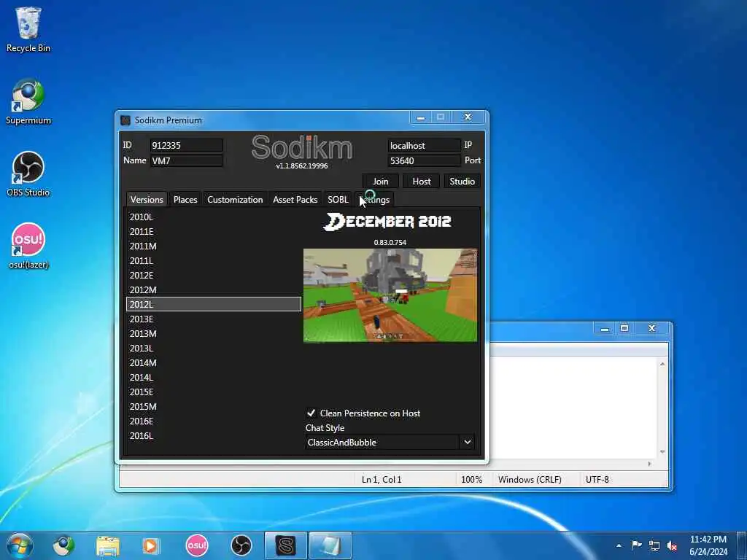Select version 2011E in the list

[214, 231]
